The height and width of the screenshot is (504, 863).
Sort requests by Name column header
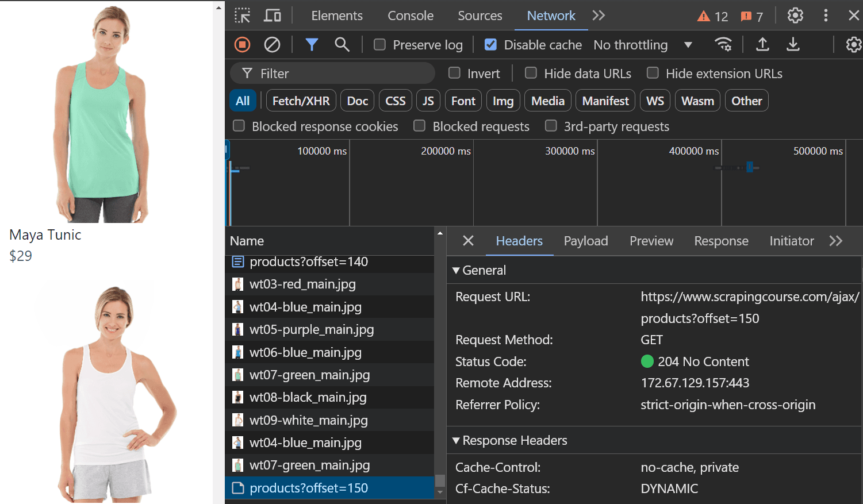point(329,241)
